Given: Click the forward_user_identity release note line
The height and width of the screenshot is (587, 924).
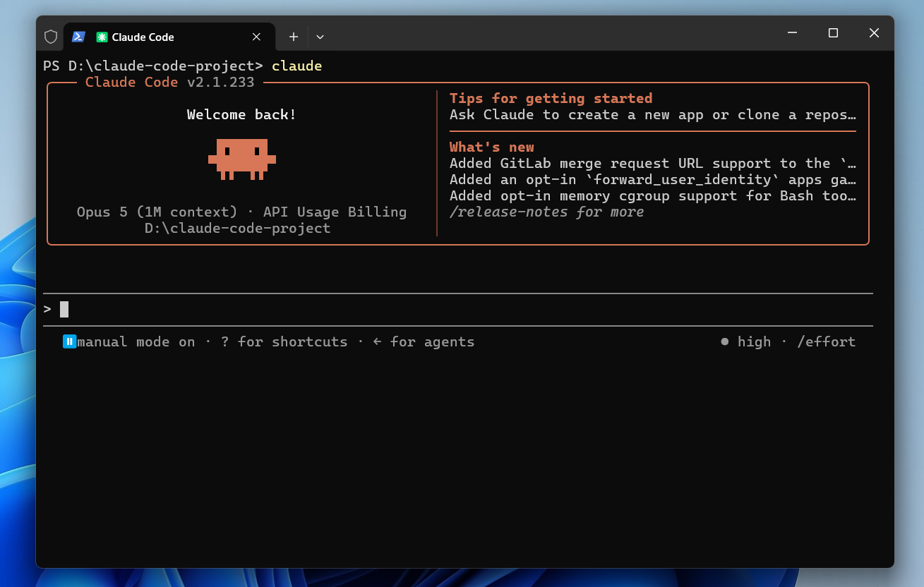Looking at the screenshot, I should coord(653,179).
